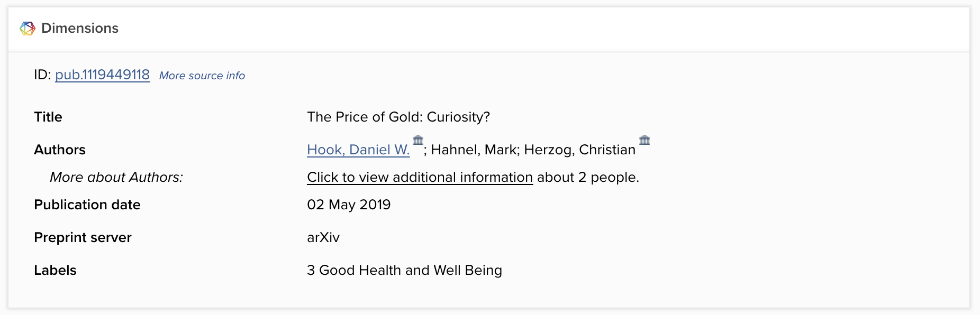The height and width of the screenshot is (315, 980).
Task: Click to view additional information about authors
Action: coord(420,177)
